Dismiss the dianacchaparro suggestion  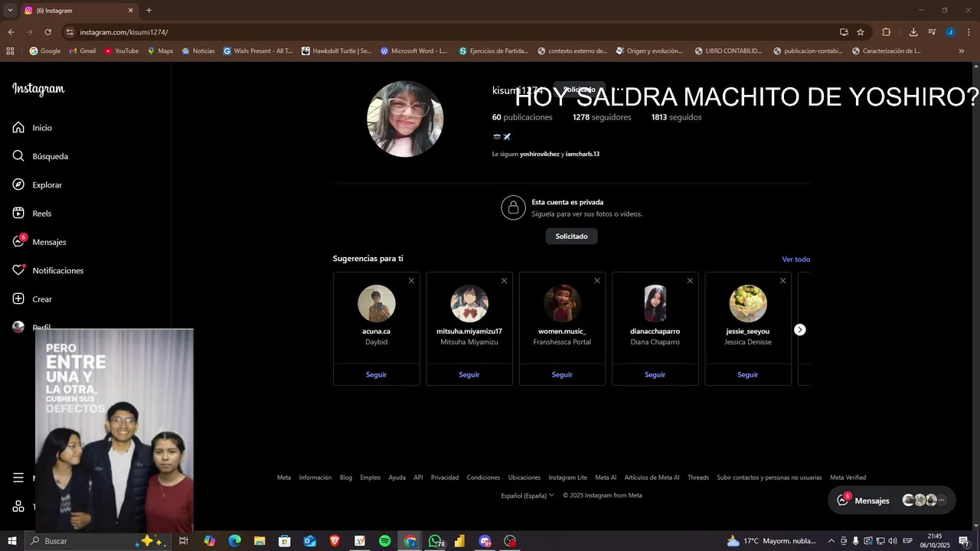pyautogui.click(x=690, y=281)
